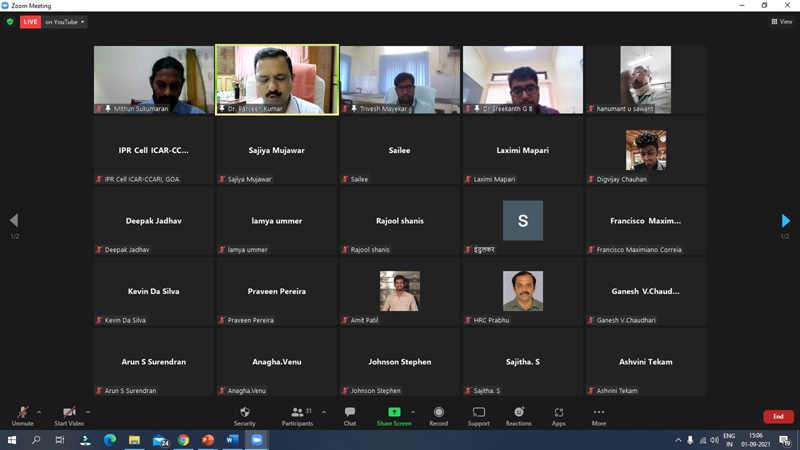800x450 pixels.
Task: Select Rajool shanis participant tile
Action: coord(400,220)
